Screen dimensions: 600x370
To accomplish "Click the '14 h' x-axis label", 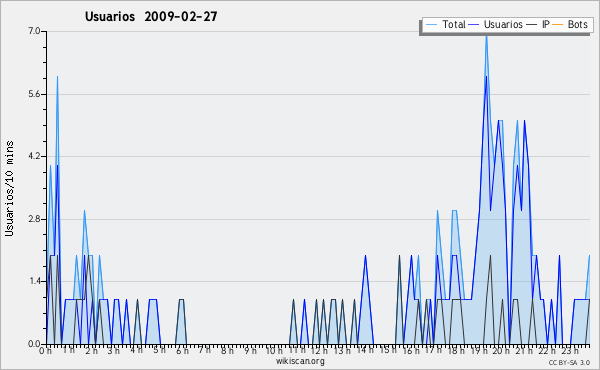I will [365, 350].
